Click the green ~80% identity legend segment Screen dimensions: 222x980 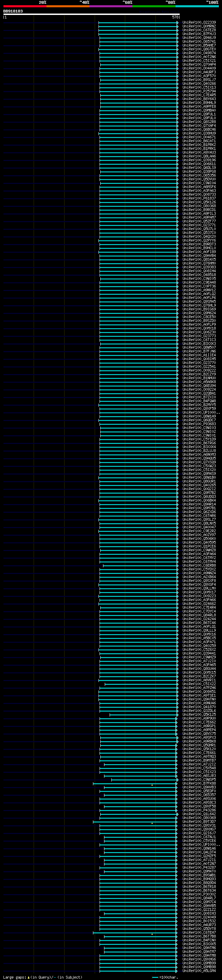[154, 6]
